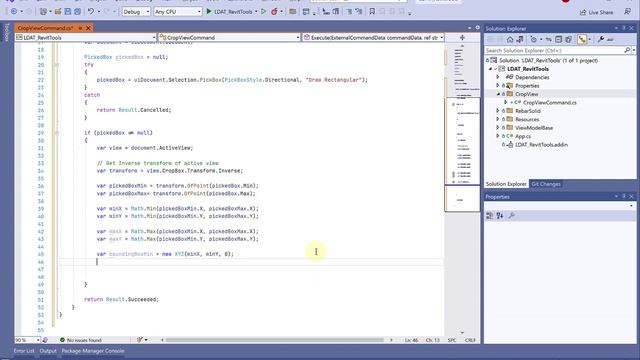Open the Execute member navigation dropdown

(x=373, y=38)
